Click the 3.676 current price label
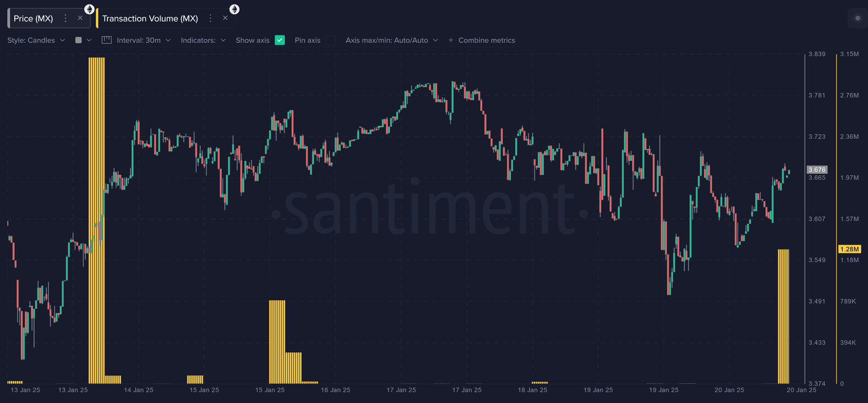Viewport: 868px width, 403px height. click(x=817, y=169)
